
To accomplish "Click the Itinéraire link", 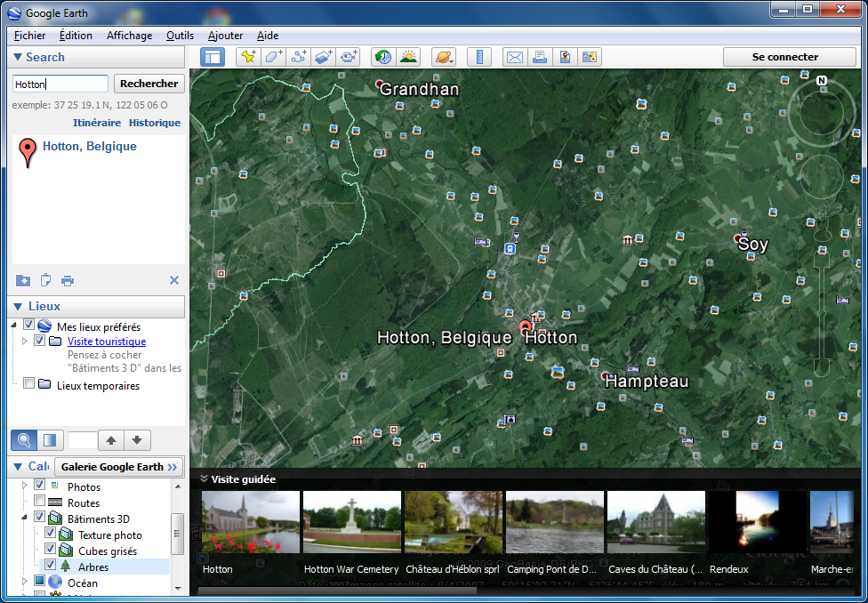I will coord(97,123).
